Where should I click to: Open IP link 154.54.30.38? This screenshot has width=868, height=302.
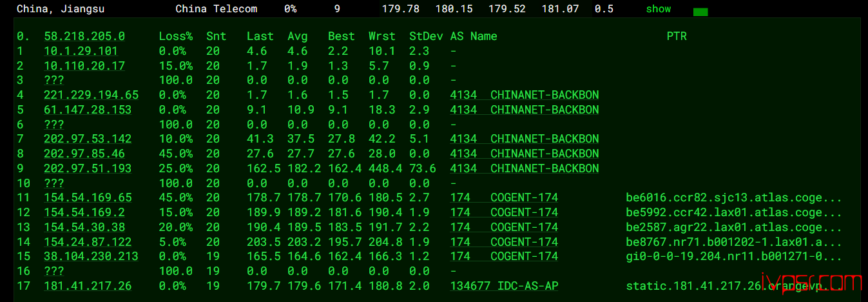pos(84,227)
